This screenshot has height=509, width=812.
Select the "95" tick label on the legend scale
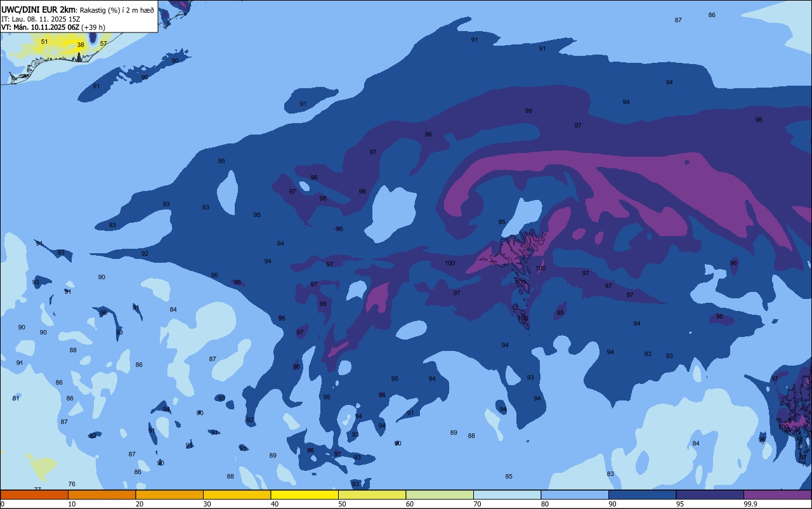[679, 504]
